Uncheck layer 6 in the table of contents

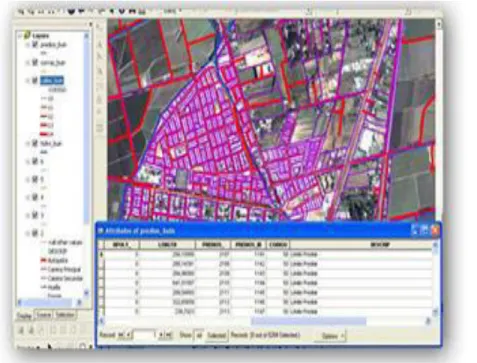[x=35, y=161]
